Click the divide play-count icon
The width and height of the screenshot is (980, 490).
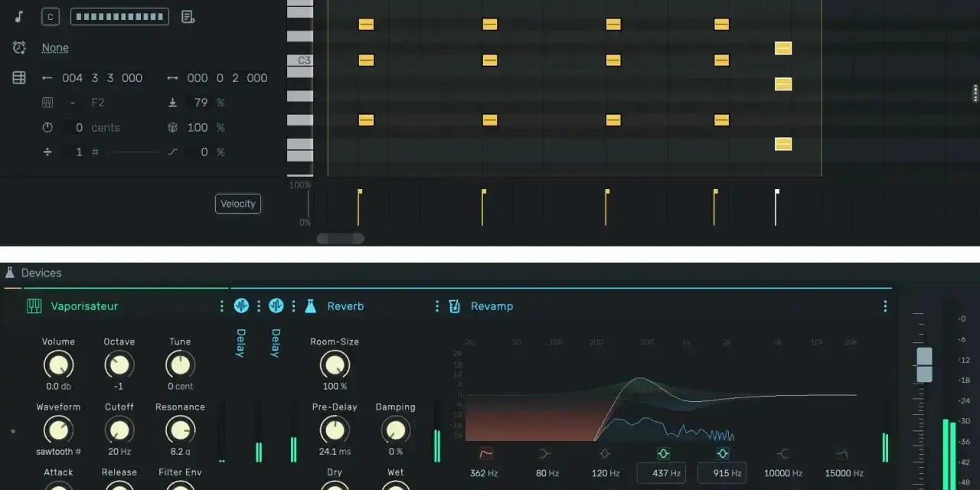[47, 152]
